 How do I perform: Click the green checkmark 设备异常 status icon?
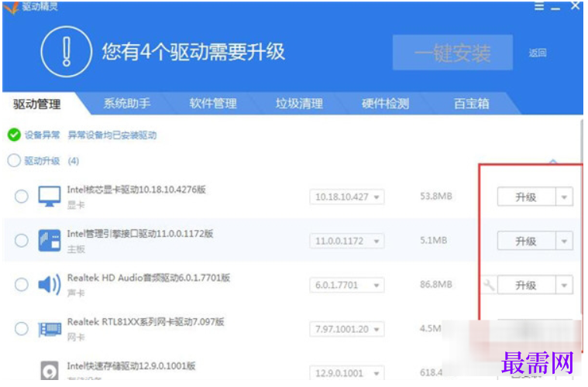[x=14, y=135]
